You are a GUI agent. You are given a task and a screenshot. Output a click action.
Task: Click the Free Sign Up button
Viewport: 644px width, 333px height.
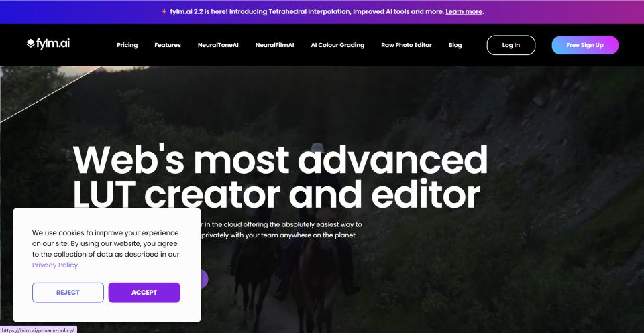point(585,45)
